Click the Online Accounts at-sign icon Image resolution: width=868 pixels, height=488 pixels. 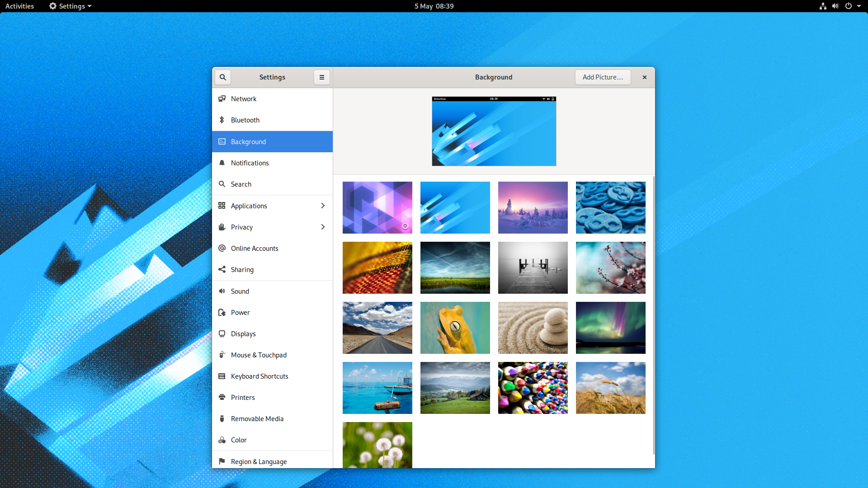[x=222, y=249]
